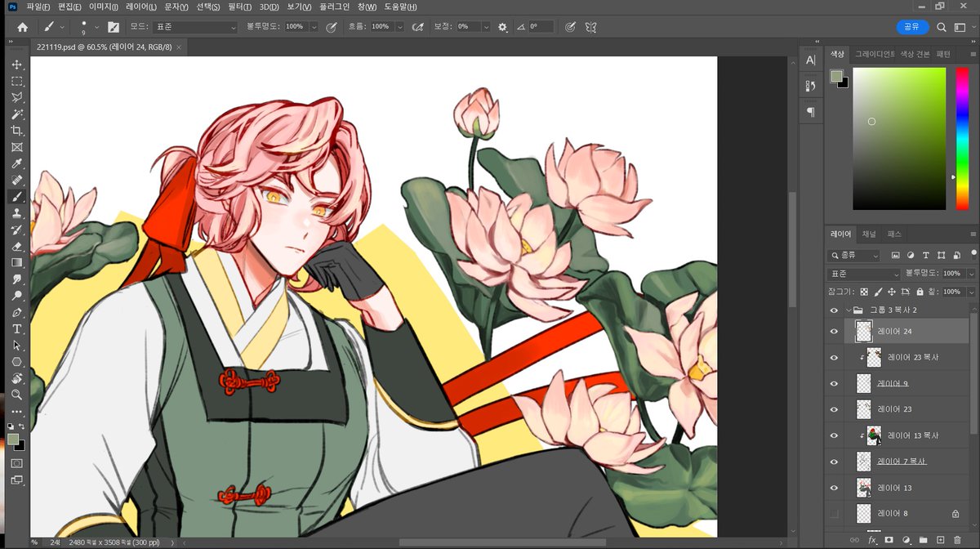This screenshot has height=549, width=980.
Task: Toggle symmetry paint butterfly icon
Action: (590, 27)
